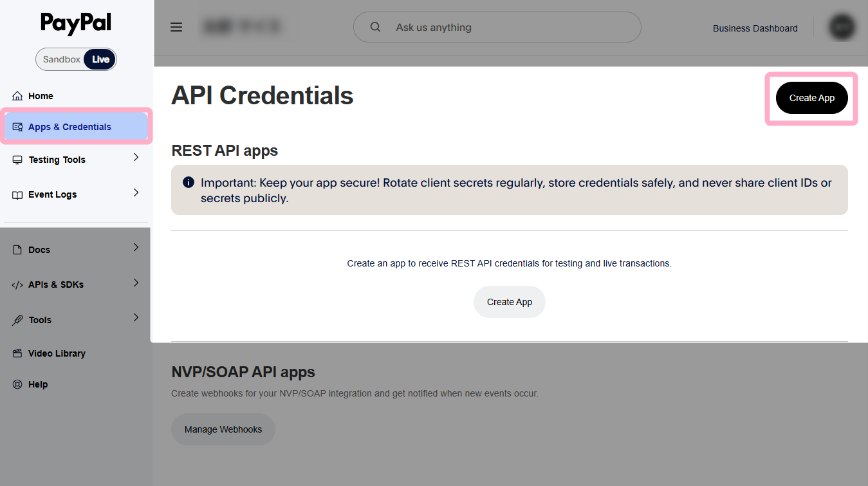Click the Help lifebuoy icon

pyautogui.click(x=17, y=384)
